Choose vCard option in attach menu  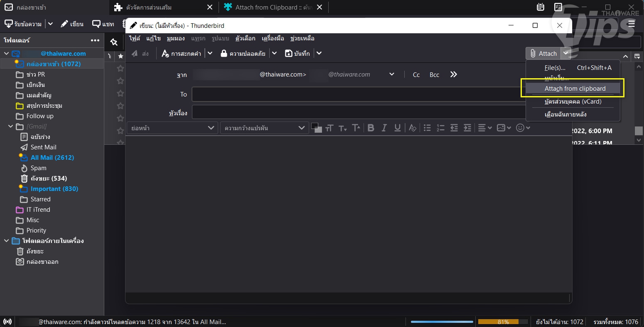tap(573, 102)
